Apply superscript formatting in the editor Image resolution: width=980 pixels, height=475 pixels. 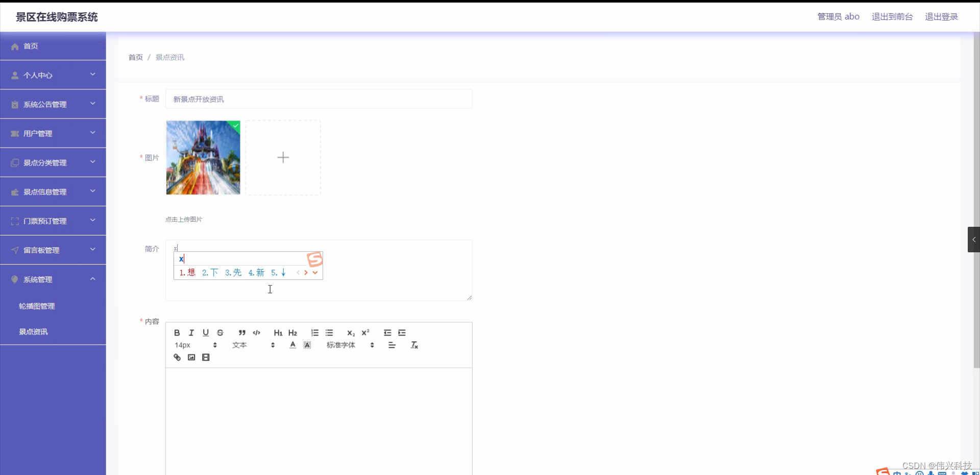click(x=365, y=332)
